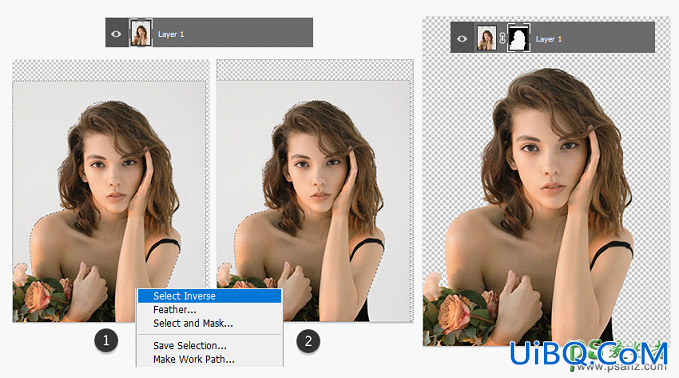Select the portrait thumbnail of the masked layer
This screenshot has height=378, width=679.
coord(487,38)
